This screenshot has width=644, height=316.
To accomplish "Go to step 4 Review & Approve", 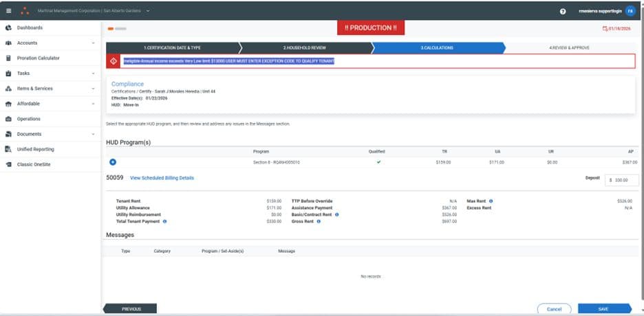I will [x=570, y=48].
